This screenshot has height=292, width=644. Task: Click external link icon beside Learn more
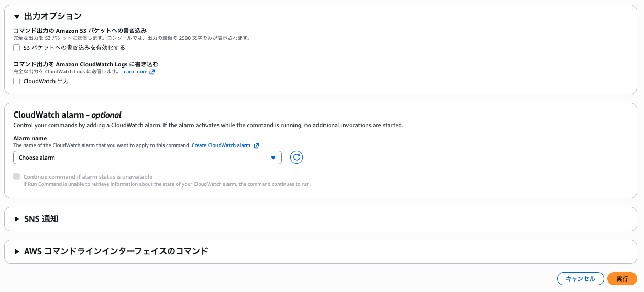coord(152,72)
